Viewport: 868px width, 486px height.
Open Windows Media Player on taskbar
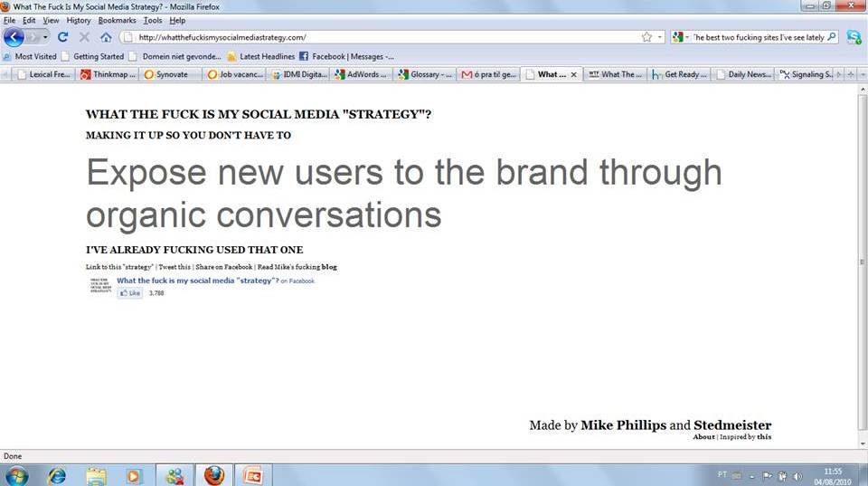click(133, 476)
